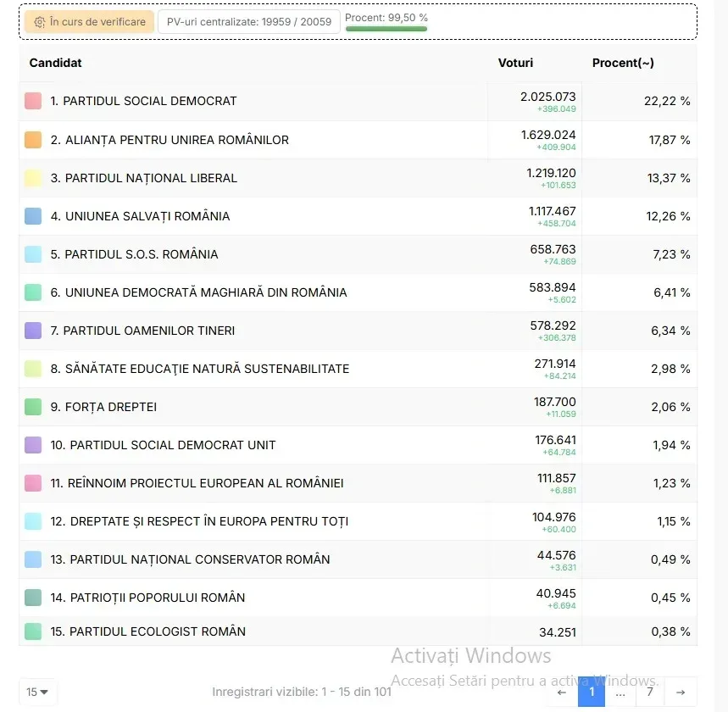Click the În curs de verificare status badge

click(89, 22)
